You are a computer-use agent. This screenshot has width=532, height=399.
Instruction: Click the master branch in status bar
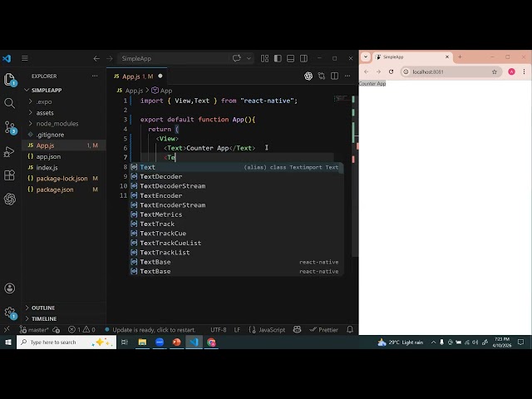pos(34,330)
